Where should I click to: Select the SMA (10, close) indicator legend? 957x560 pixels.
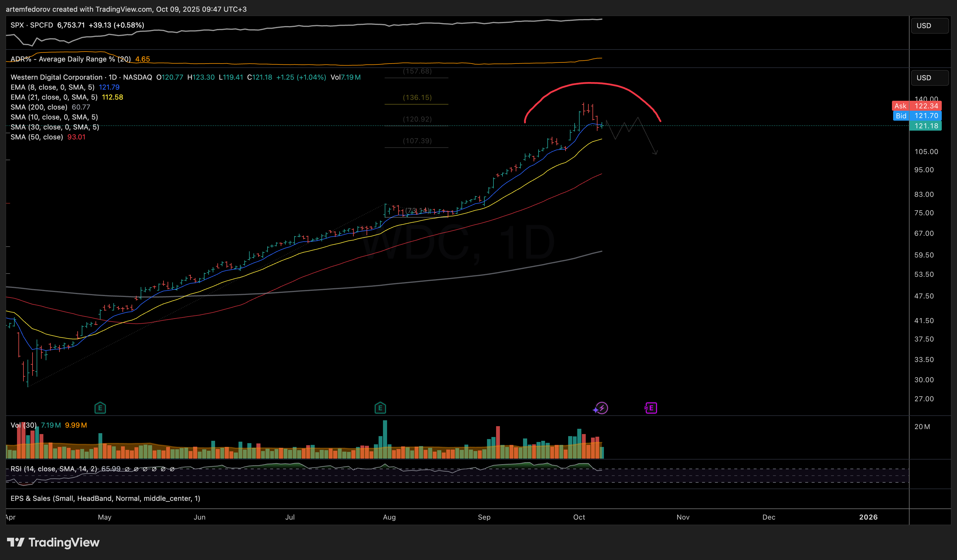54,117
